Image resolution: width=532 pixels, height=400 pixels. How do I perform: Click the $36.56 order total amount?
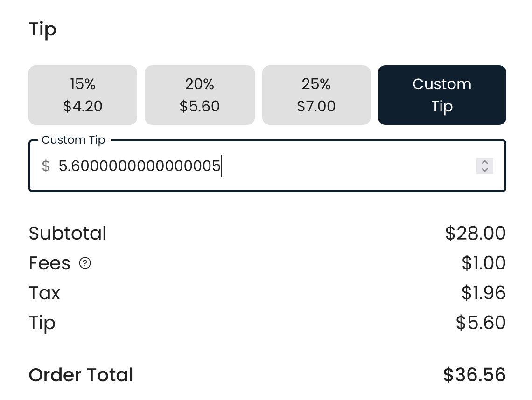pos(474,375)
